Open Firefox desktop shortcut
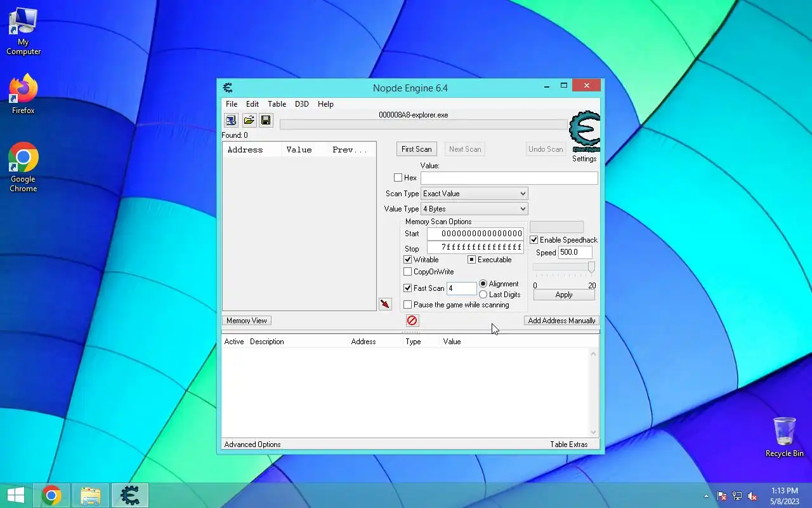Screen dimensions: 812x508 point(23,94)
